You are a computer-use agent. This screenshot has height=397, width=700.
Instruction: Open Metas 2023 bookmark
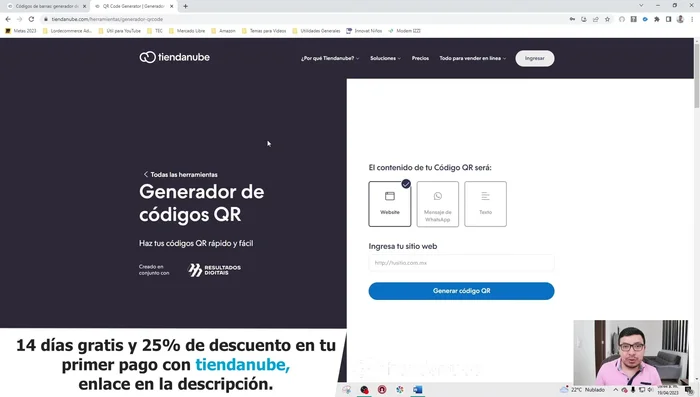click(21, 31)
